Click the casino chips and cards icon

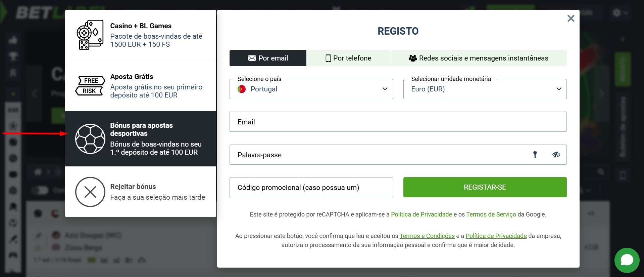coord(90,35)
